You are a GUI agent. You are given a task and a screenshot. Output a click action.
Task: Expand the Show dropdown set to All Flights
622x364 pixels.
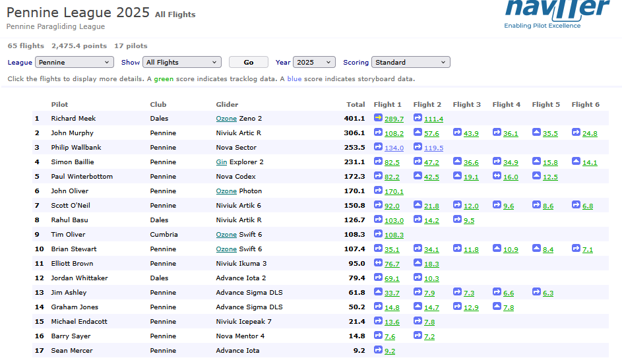181,62
